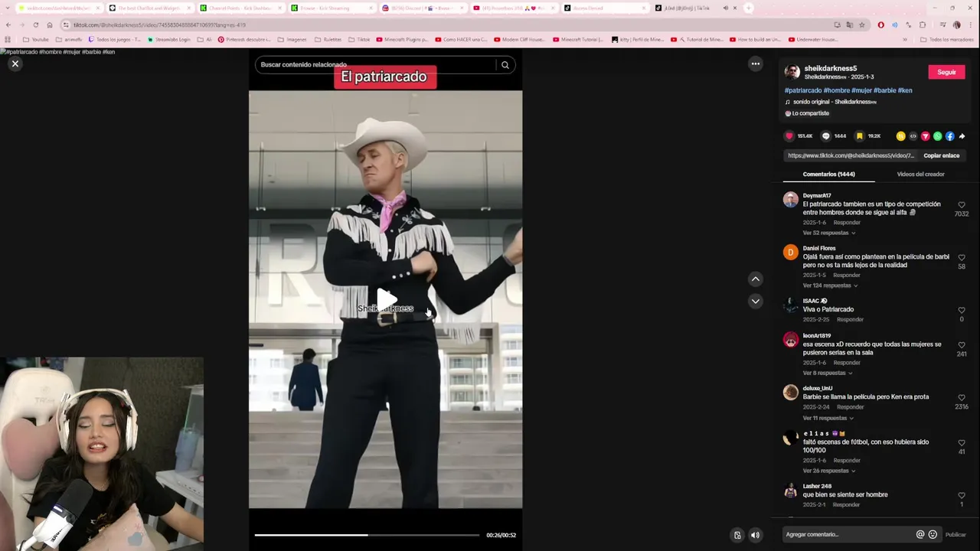Go to the next video with down arrow
Image resolution: width=980 pixels, height=551 pixels.
tap(756, 302)
